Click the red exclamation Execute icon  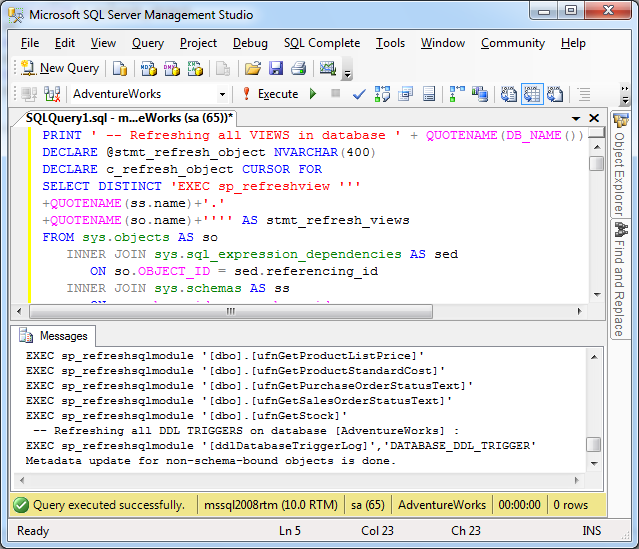(x=246, y=94)
